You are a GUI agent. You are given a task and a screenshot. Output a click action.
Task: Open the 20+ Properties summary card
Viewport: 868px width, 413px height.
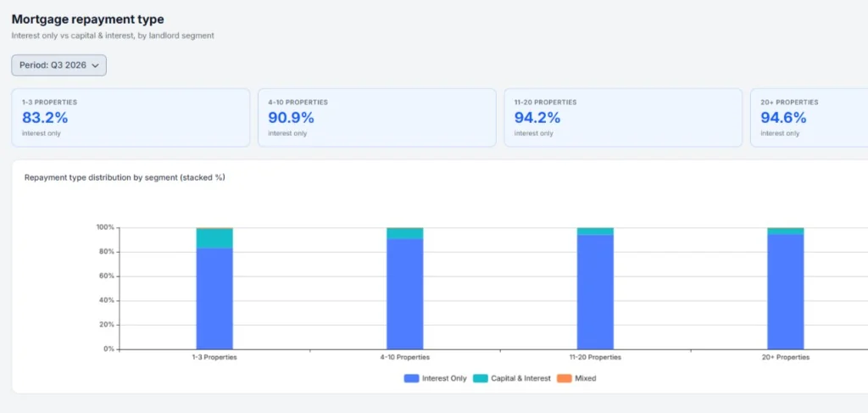[x=810, y=118]
